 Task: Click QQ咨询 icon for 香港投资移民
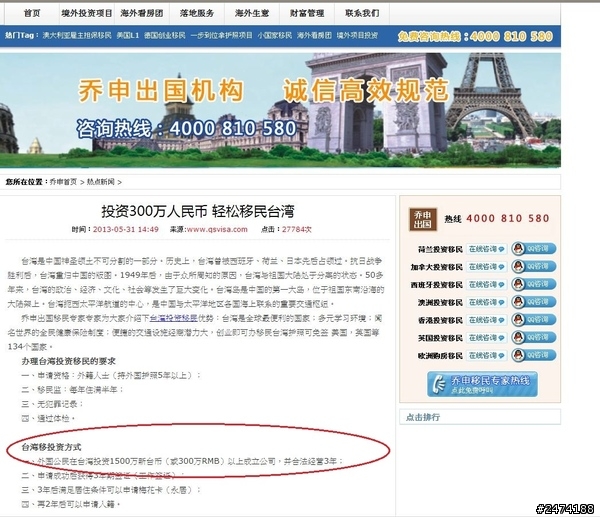534,320
